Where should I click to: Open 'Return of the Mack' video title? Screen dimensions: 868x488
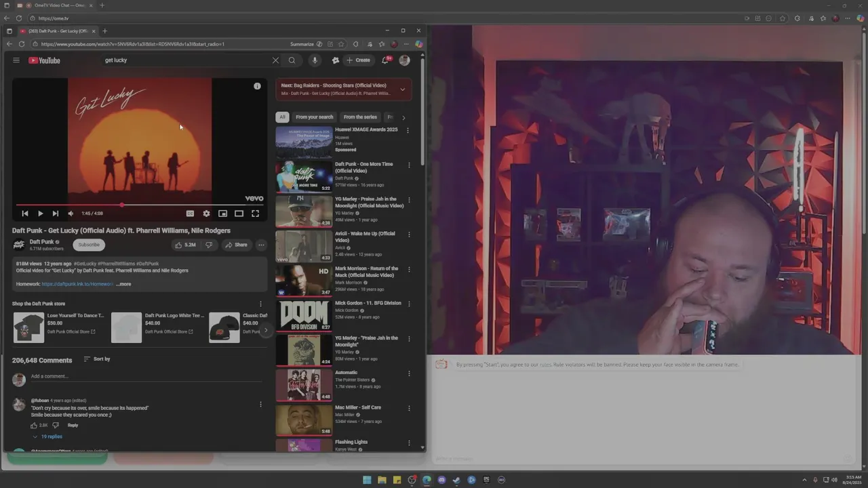[367, 272]
